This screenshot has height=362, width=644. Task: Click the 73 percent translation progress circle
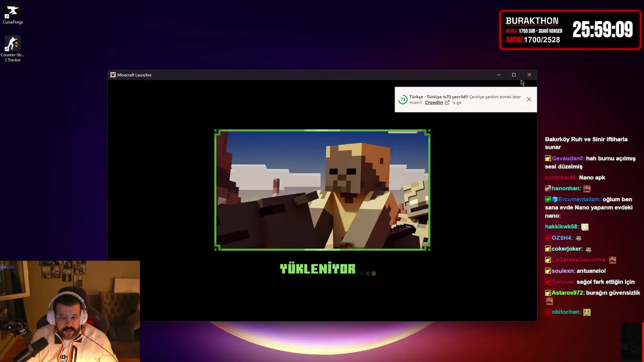pos(403,100)
